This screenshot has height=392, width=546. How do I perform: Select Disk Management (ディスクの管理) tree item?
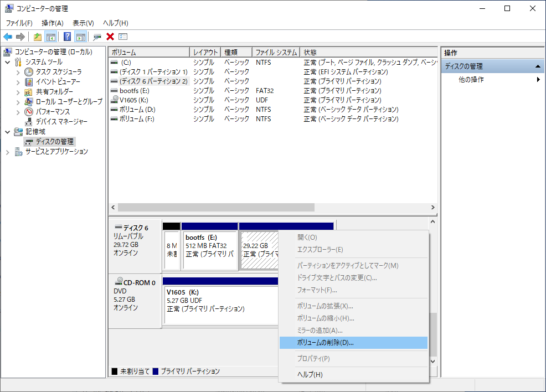click(55, 142)
